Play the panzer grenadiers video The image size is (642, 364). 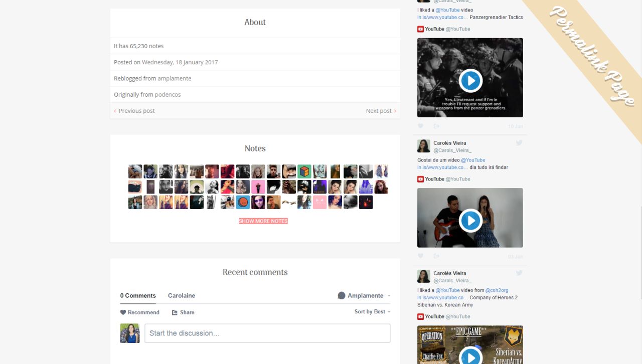pos(470,80)
